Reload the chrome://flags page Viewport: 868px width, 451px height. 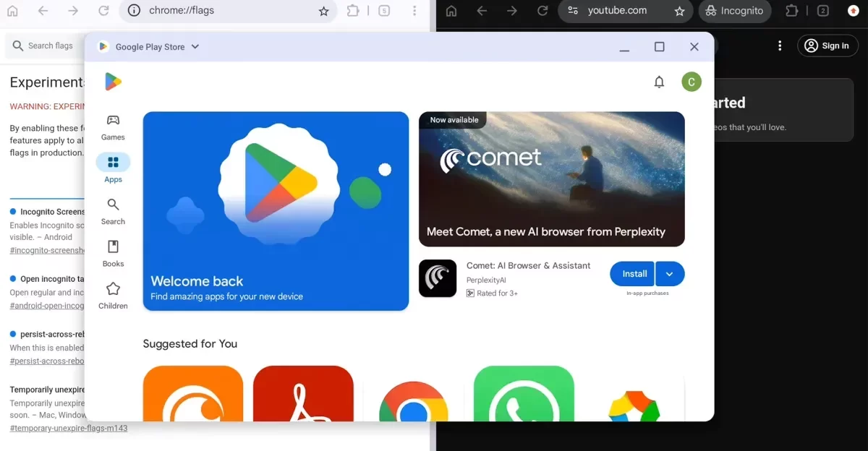click(x=103, y=10)
